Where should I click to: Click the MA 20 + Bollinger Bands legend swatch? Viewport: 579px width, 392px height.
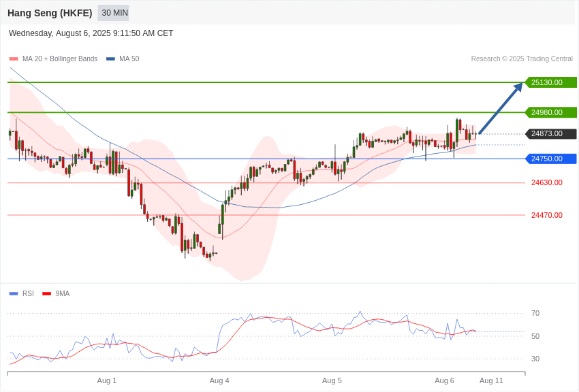click(14, 59)
